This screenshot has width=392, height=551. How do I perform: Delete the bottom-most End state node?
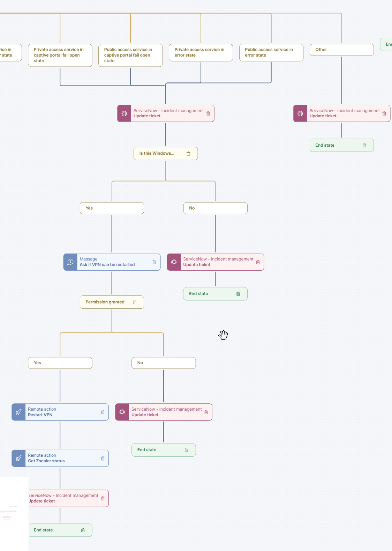coord(83,530)
